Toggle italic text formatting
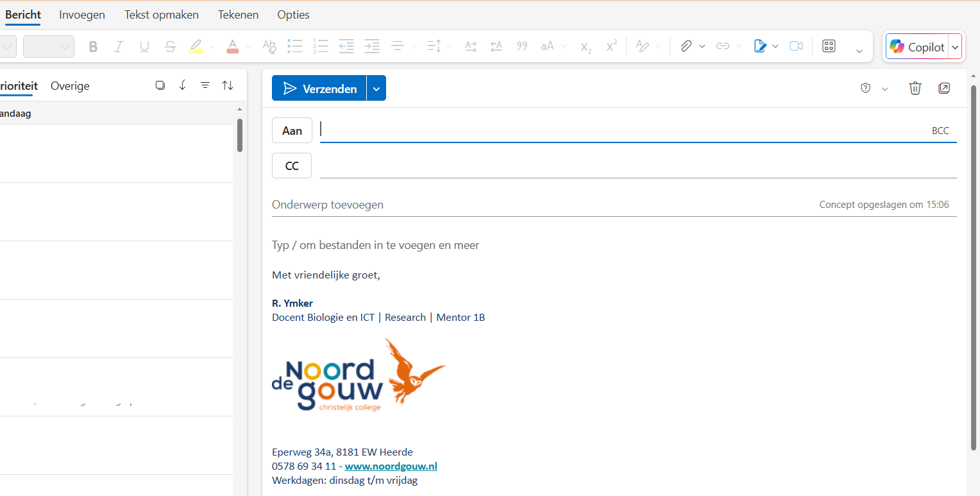Image resolution: width=980 pixels, height=496 pixels. click(x=119, y=46)
